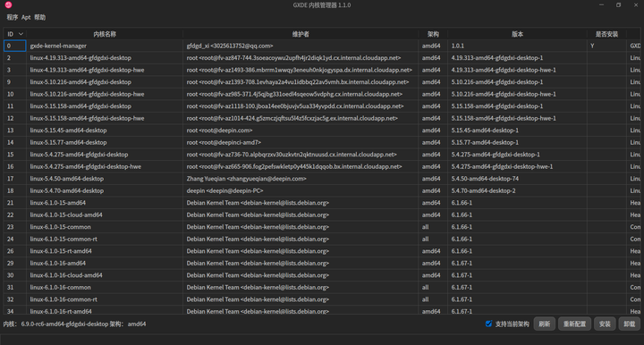Click version 5.15.77-amd64-desktop-1
Viewport: 644px width, 345px height.
(485, 142)
